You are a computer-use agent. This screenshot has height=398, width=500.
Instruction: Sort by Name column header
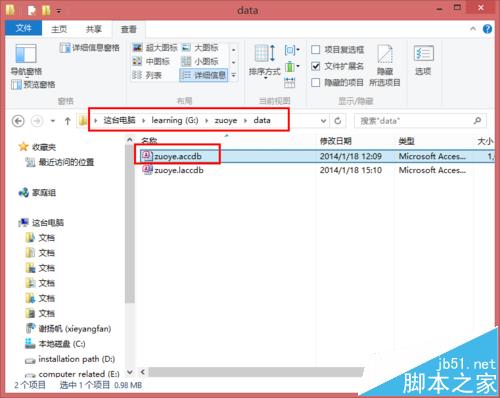pyautogui.click(x=149, y=140)
